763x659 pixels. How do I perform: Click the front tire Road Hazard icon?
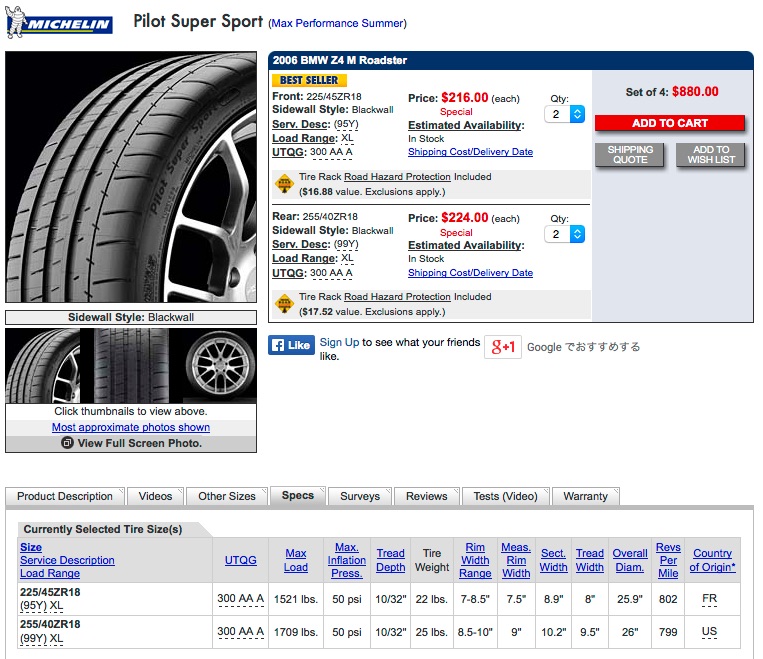click(284, 183)
